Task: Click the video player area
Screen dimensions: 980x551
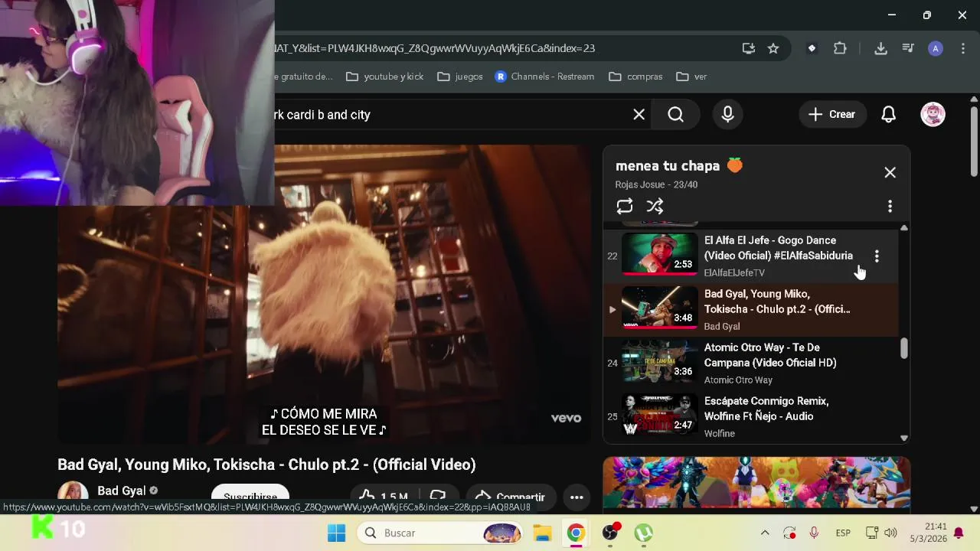Action: coord(324,295)
